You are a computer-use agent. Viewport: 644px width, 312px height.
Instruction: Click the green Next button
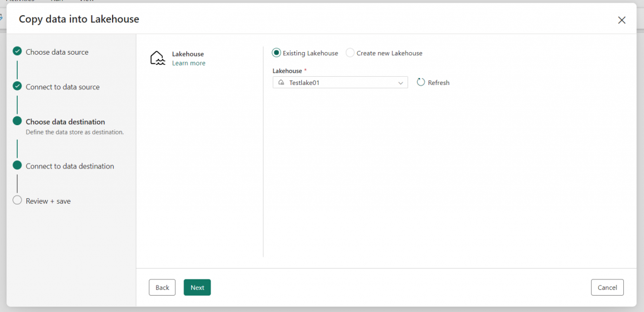coord(197,287)
